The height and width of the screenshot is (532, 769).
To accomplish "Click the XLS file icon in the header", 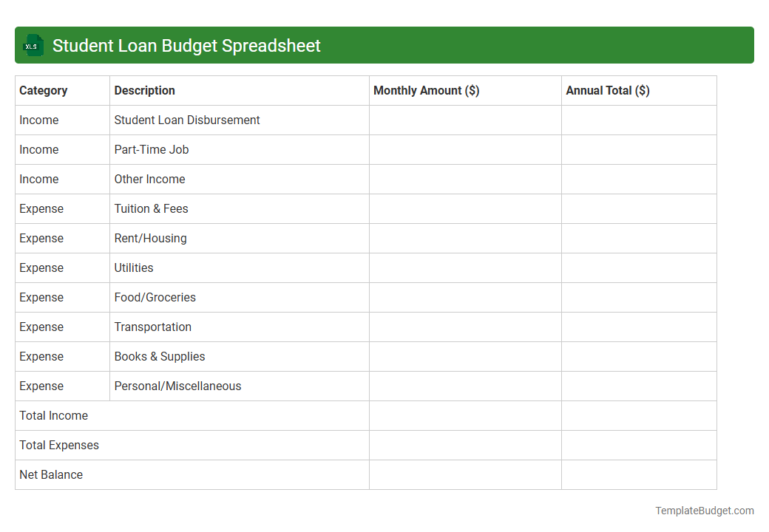I will tap(33, 45).
